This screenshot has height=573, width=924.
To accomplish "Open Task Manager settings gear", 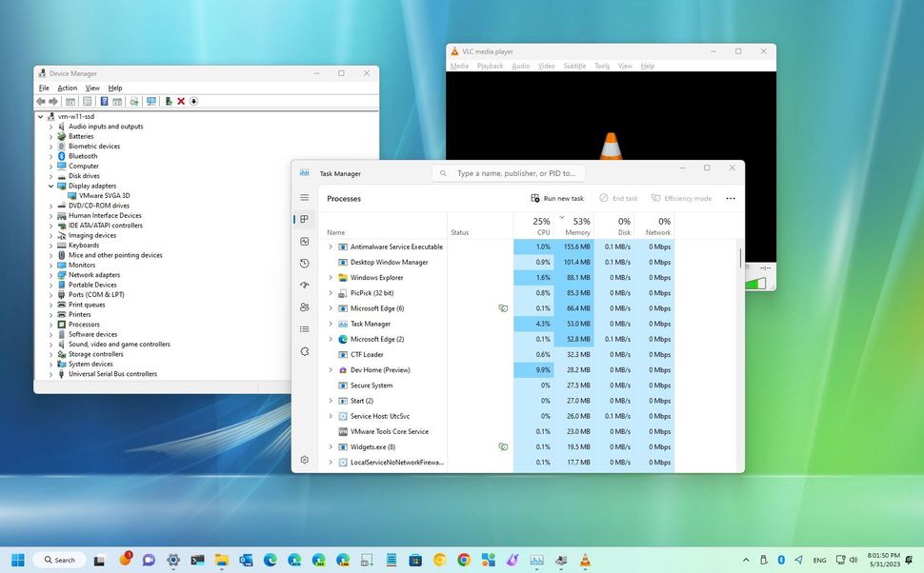I will [305, 460].
